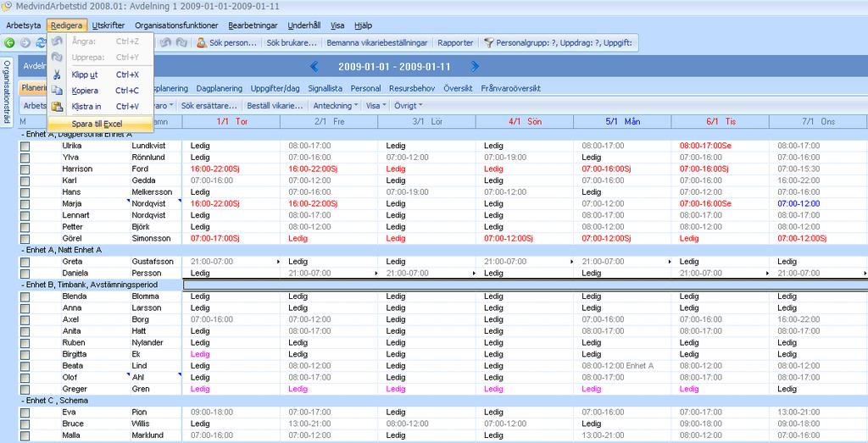Choose Kopiera from the Redigera menu
The width and height of the screenshot is (868, 443).
pyautogui.click(x=101, y=91)
